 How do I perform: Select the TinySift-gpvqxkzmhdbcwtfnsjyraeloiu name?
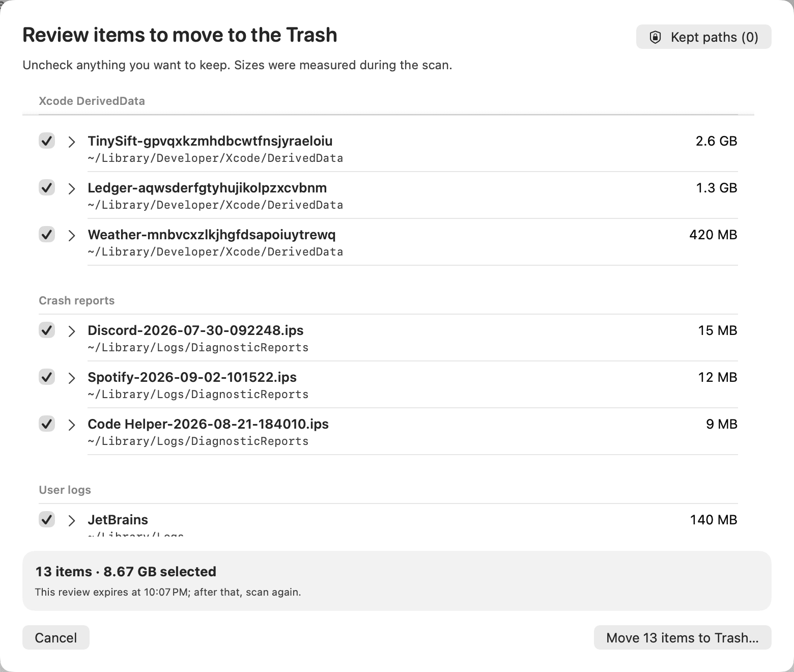210,141
